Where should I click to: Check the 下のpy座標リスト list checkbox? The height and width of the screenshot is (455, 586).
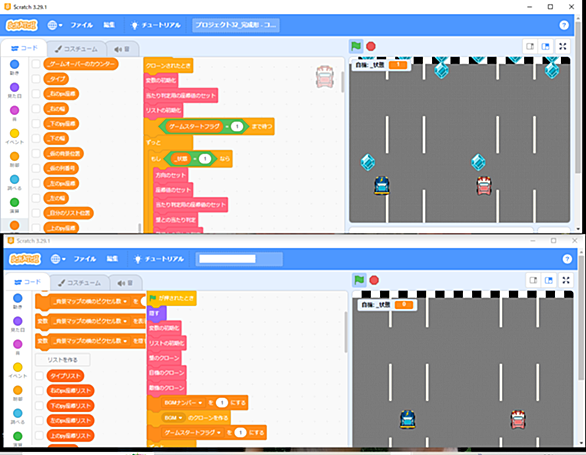click(39, 406)
